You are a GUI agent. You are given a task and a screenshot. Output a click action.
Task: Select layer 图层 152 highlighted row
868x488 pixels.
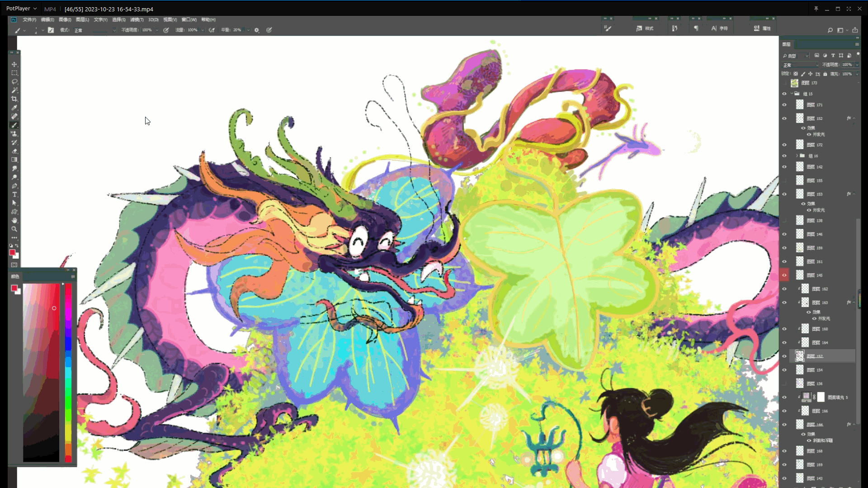click(823, 356)
